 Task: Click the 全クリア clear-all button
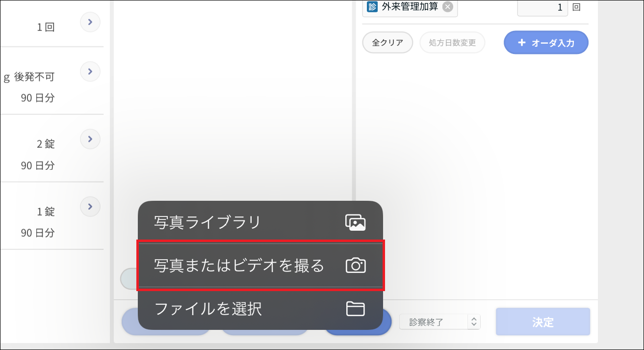[387, 43]
